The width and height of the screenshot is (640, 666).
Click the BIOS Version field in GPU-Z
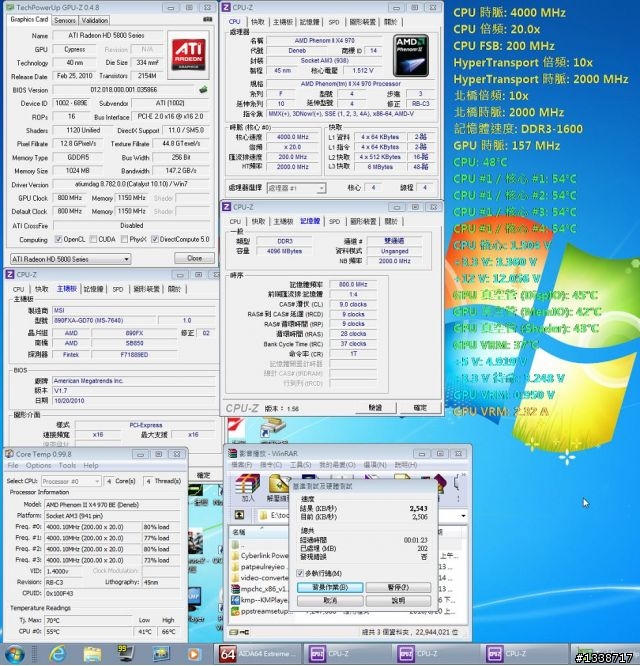(x=124, y=90)
